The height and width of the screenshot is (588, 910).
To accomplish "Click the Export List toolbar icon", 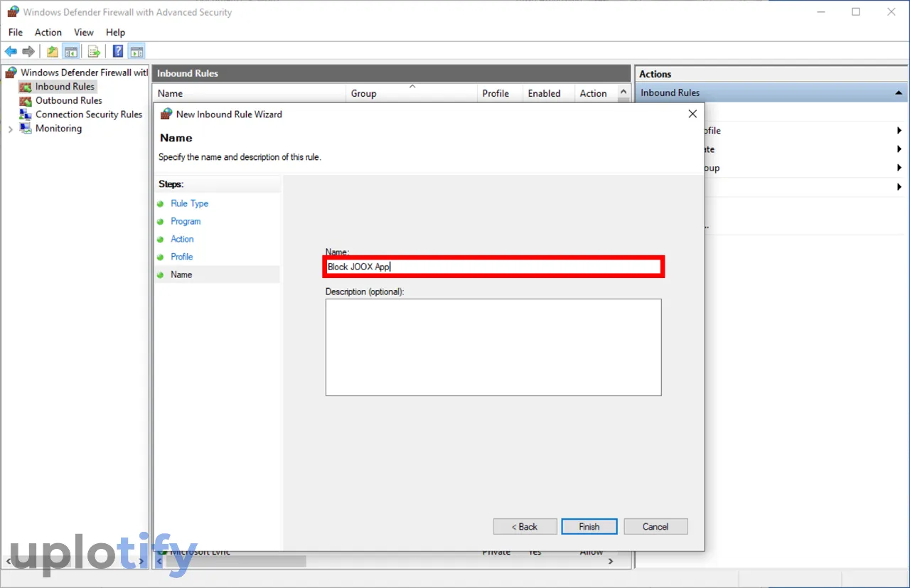I will [x=94, y=51].
